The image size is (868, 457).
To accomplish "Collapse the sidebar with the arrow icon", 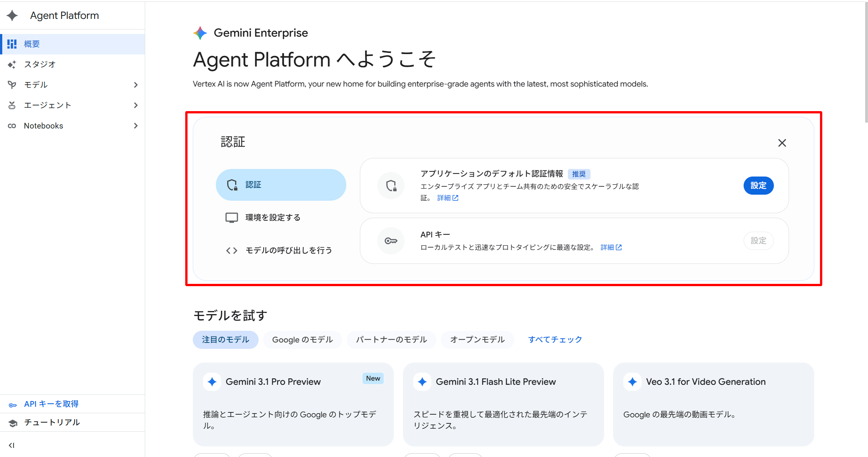I will coord(11,445).
